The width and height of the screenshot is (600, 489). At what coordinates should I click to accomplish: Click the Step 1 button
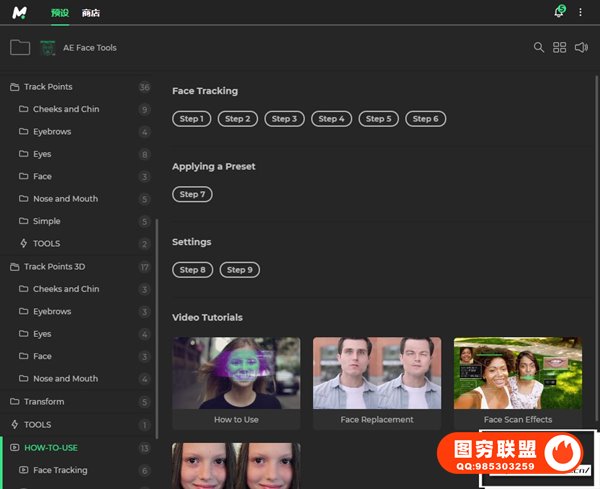tap(190, 119)
